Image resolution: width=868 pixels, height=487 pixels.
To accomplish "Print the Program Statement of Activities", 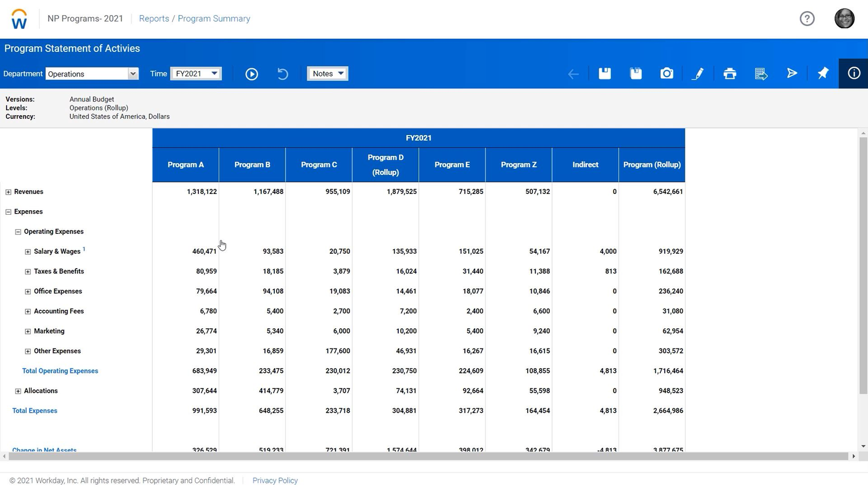I will pyautogui.click(x=729, y=74).
